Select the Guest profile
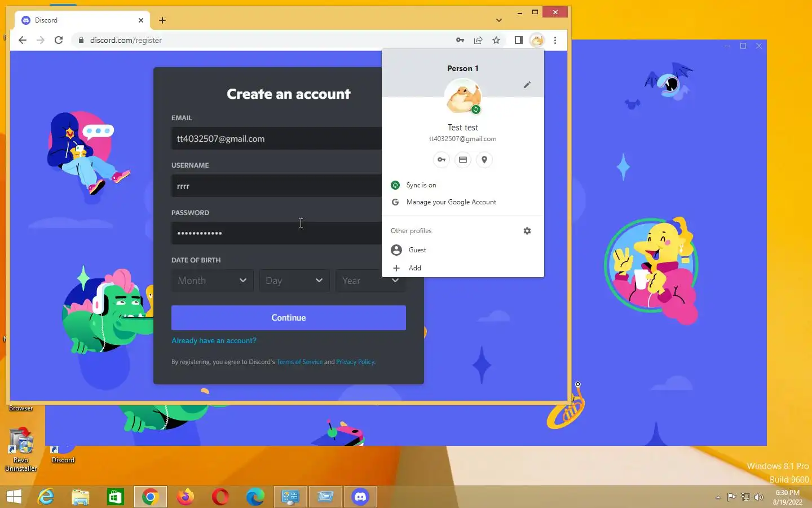Screen dimensions: 812x508 [x=463, y=250]
